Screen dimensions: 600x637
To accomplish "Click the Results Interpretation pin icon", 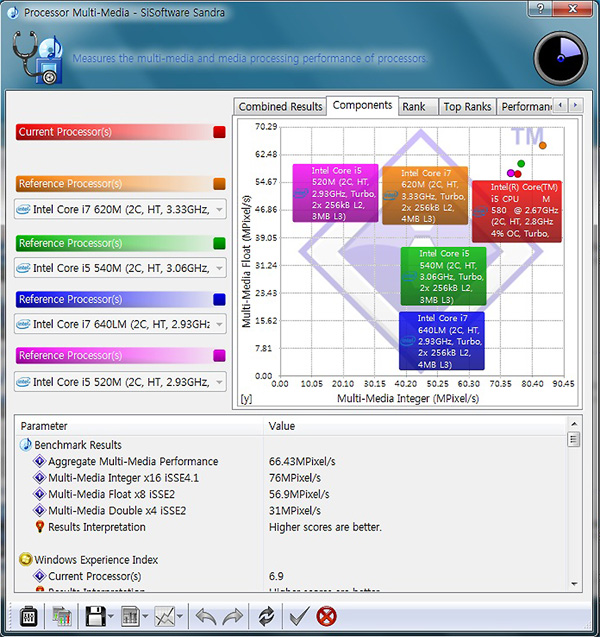I will pyautogui.click(x=39, y=527).
